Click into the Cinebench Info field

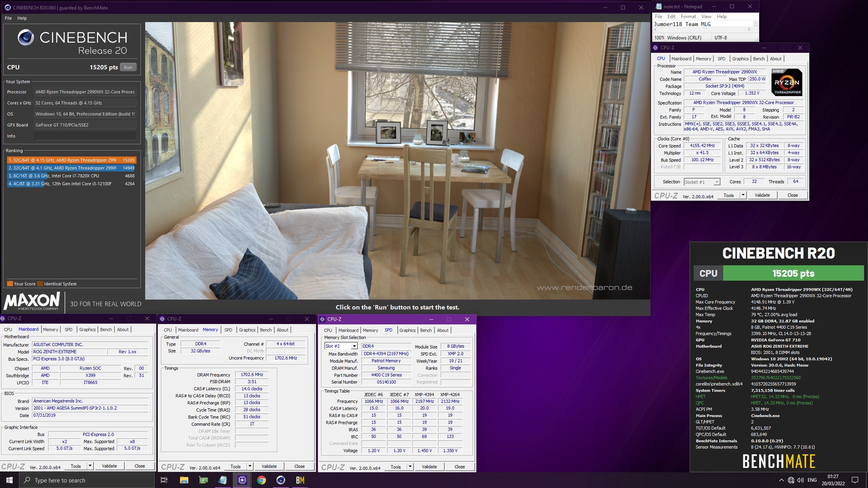(85, 136)
